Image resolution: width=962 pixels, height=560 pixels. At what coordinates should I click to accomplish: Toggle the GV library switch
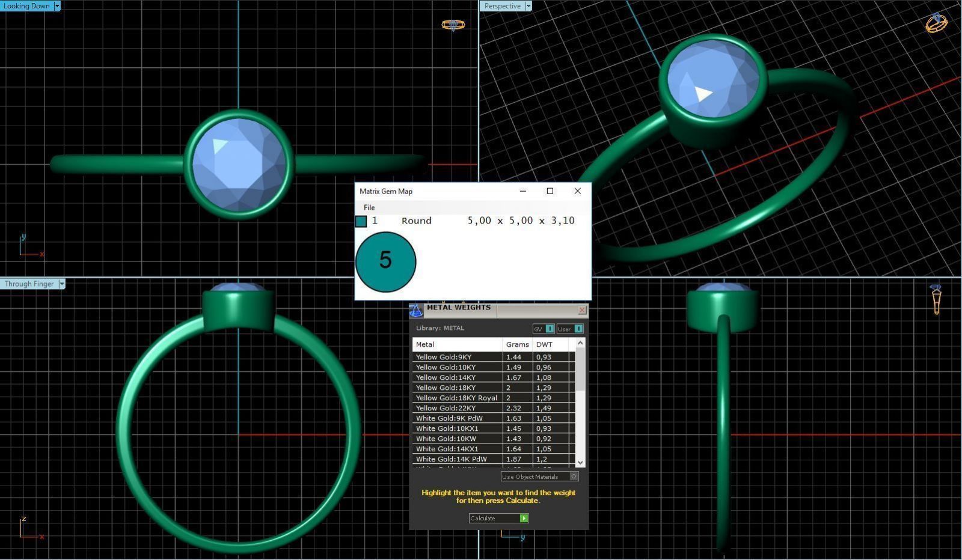pyautogui.click(x=550, y=329)
